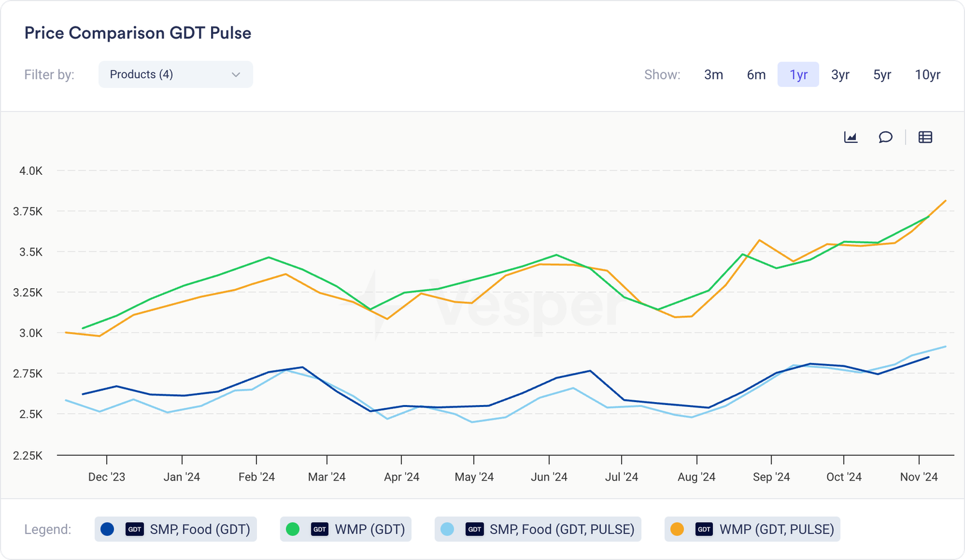Viewport: 965px width, 560px height.
Task: Switch the chart to 3yr range
Action: pos(840,75)
